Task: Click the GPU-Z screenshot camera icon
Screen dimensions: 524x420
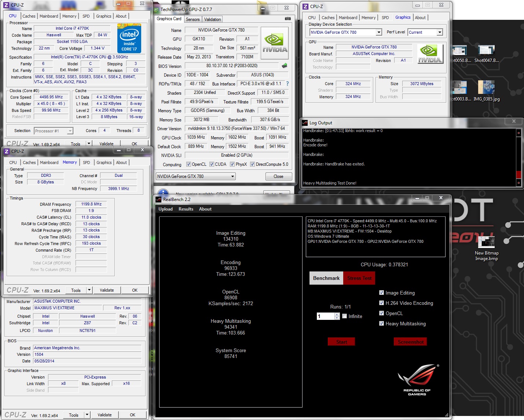Action: 288,18
